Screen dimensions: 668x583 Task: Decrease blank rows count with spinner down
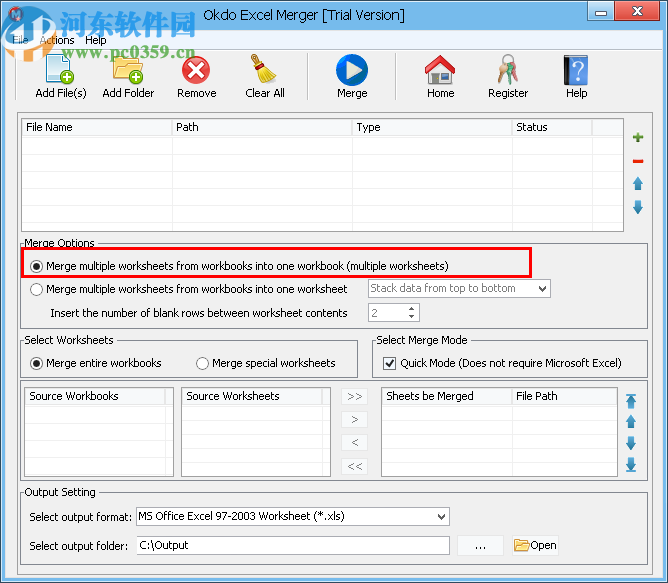411,317
